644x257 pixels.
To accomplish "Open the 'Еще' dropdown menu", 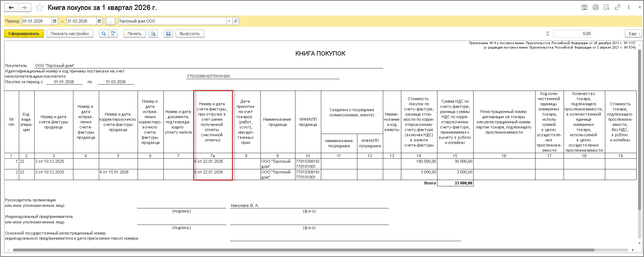I will pyautogui.click(x=634, y=34).
